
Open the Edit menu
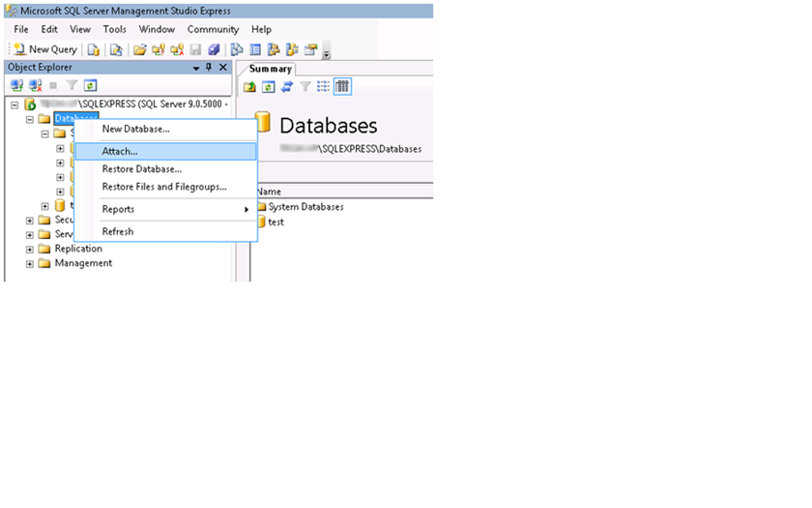point(49,30)
